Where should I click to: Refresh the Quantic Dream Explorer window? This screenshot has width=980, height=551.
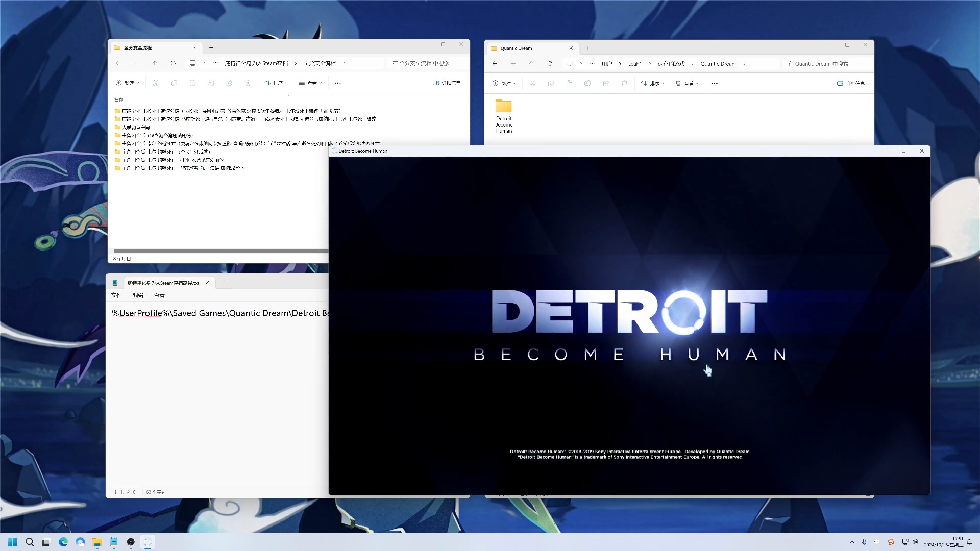550,64
